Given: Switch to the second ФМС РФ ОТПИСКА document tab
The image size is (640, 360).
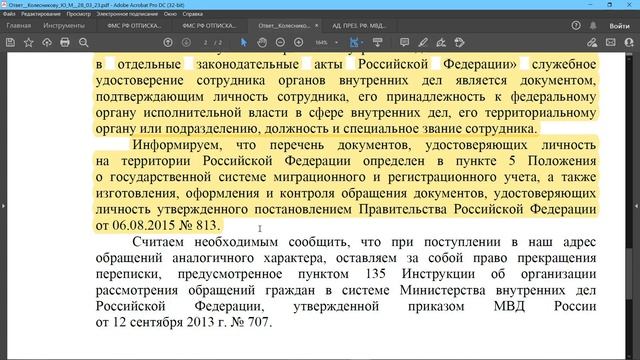Looking at the screenshot, I should [x=209, y=26].
